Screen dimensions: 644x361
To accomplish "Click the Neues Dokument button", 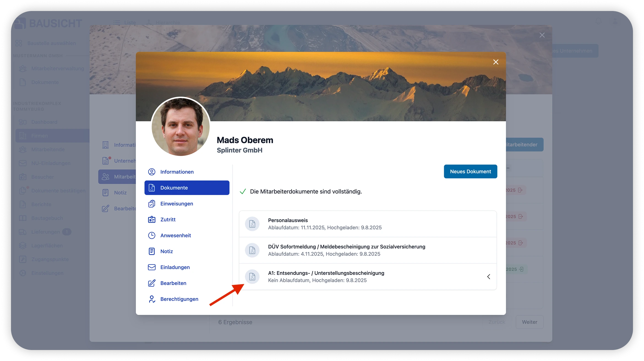I will click(470, 171).
